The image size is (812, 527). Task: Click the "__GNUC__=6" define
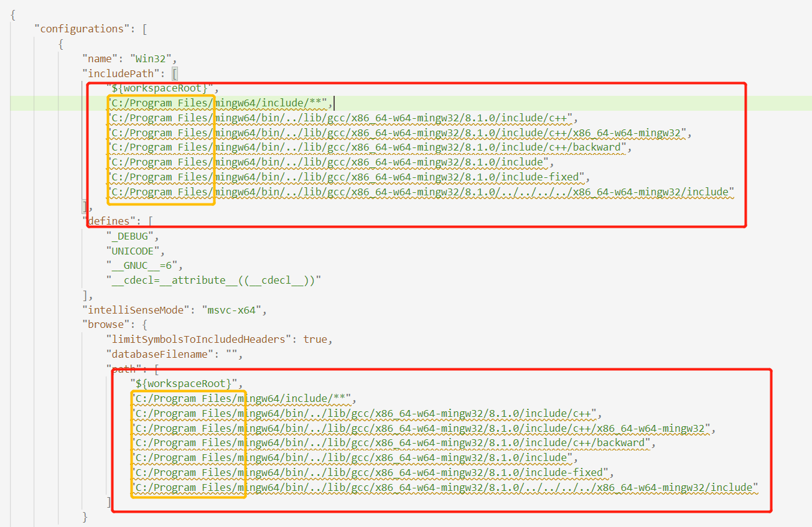[142, 266]
